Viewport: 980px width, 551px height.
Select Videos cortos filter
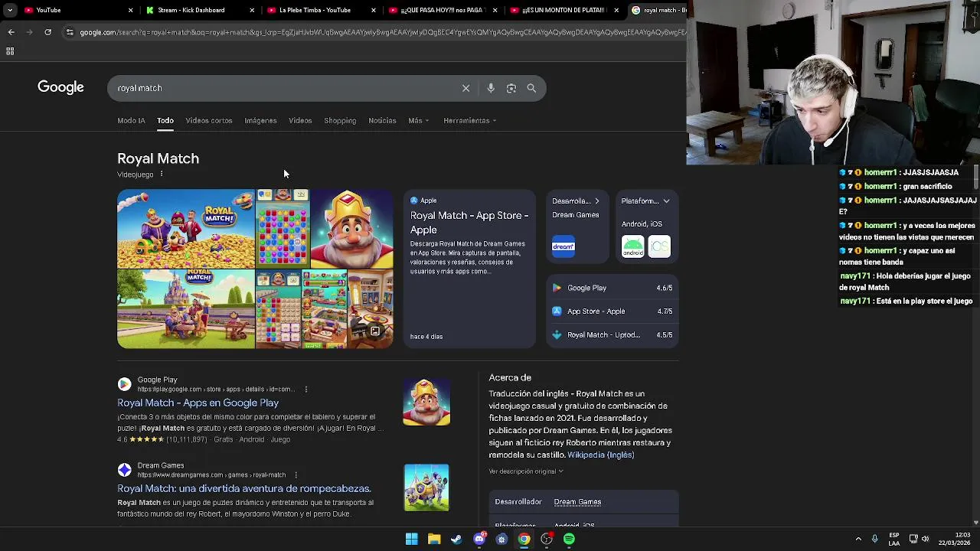[x=208, y=121]
